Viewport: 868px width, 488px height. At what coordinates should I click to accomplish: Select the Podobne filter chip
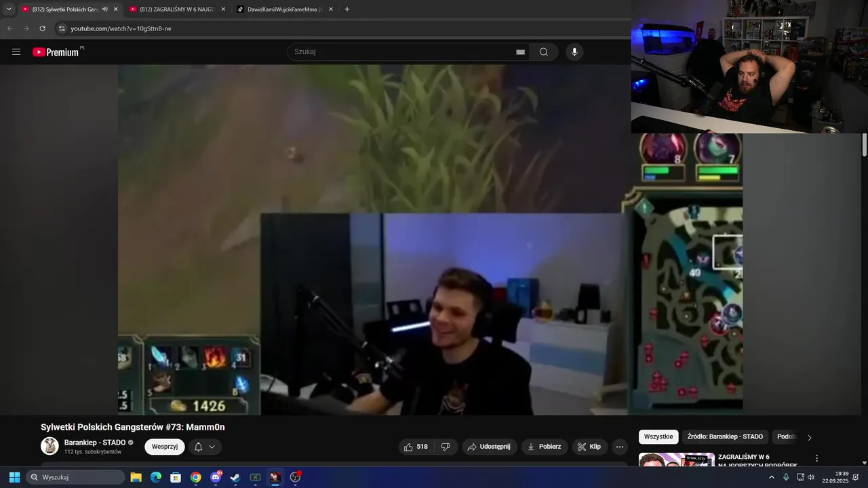[786, 436]
